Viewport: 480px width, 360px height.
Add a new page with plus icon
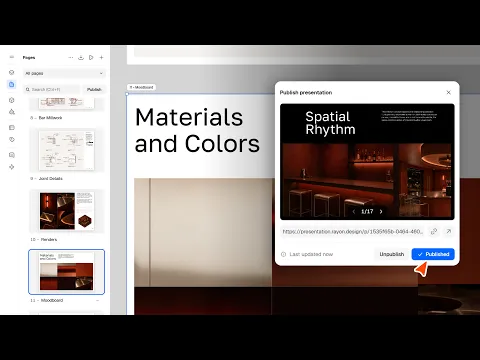pyautogui.click(x=101, y=57)
